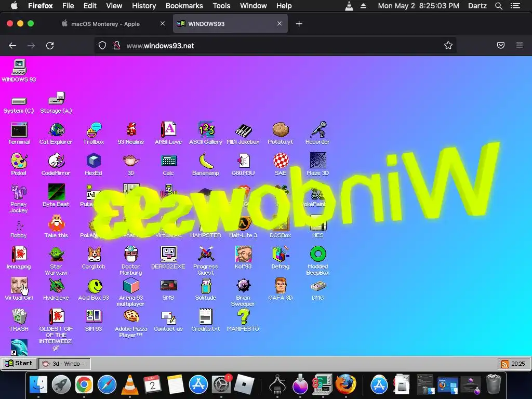
Task: Select the 3d - Windo... taskbar item
Action: 64,363
